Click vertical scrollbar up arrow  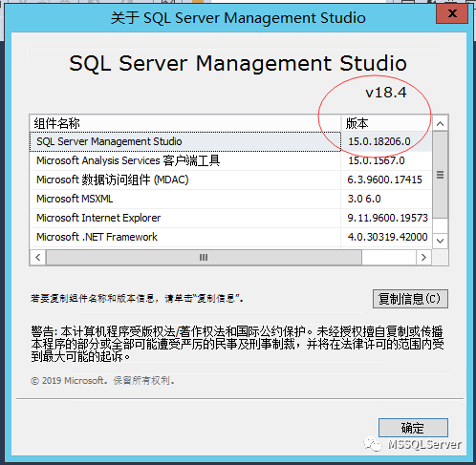point(441,123)
